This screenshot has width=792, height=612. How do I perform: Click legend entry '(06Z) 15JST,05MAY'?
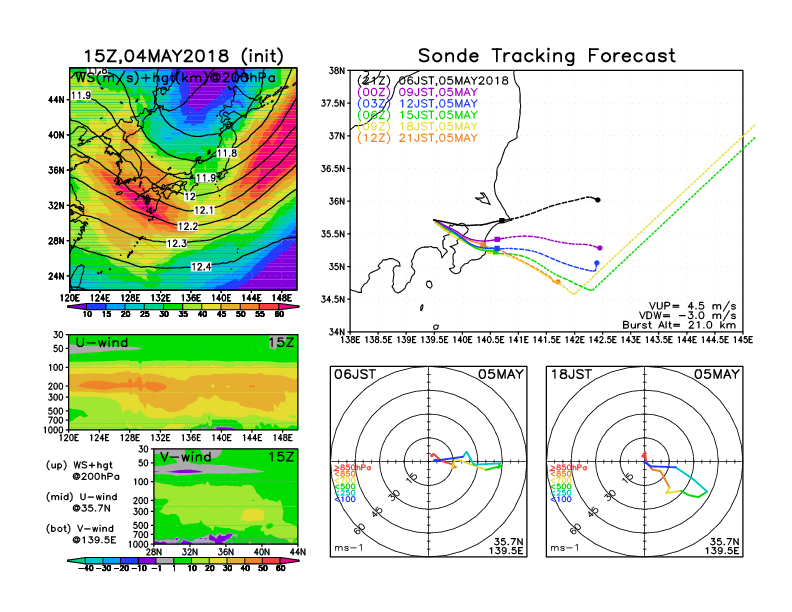[417, 115]
